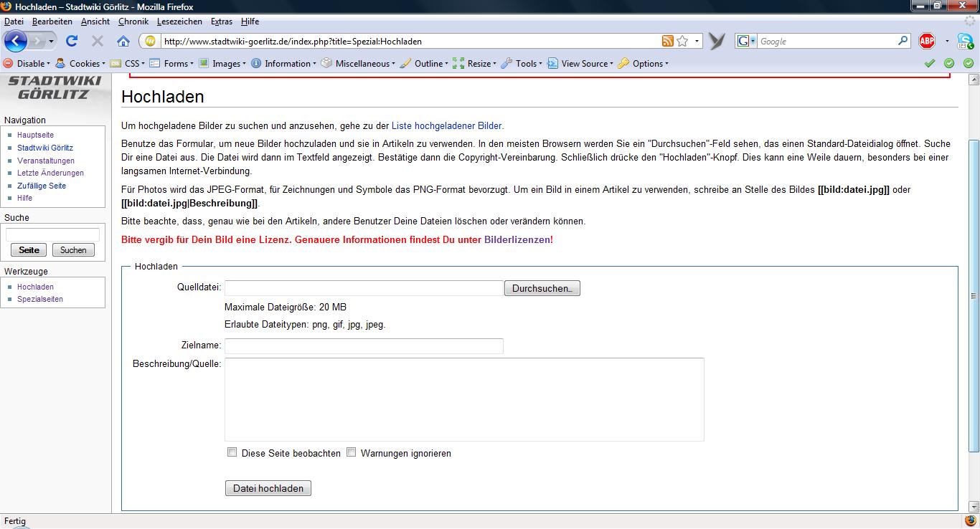This screenshot has width=980, height=529.
Task: Click into the Zielname text field
Action: tap(364, 346)
